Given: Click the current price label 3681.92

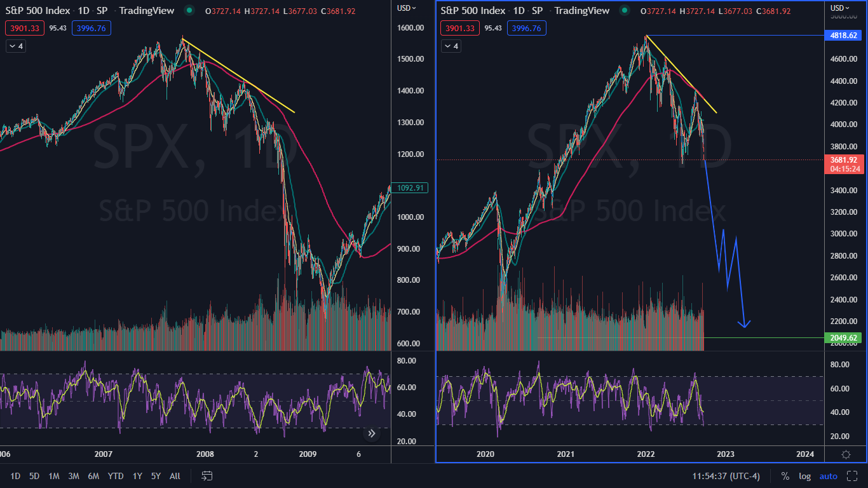Looking at the screenshot, I should pos(843,159).
